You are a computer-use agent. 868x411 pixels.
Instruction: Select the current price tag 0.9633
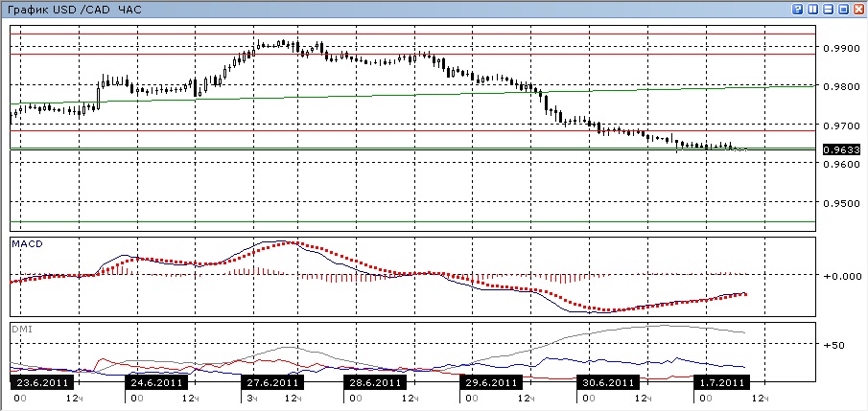841,149
